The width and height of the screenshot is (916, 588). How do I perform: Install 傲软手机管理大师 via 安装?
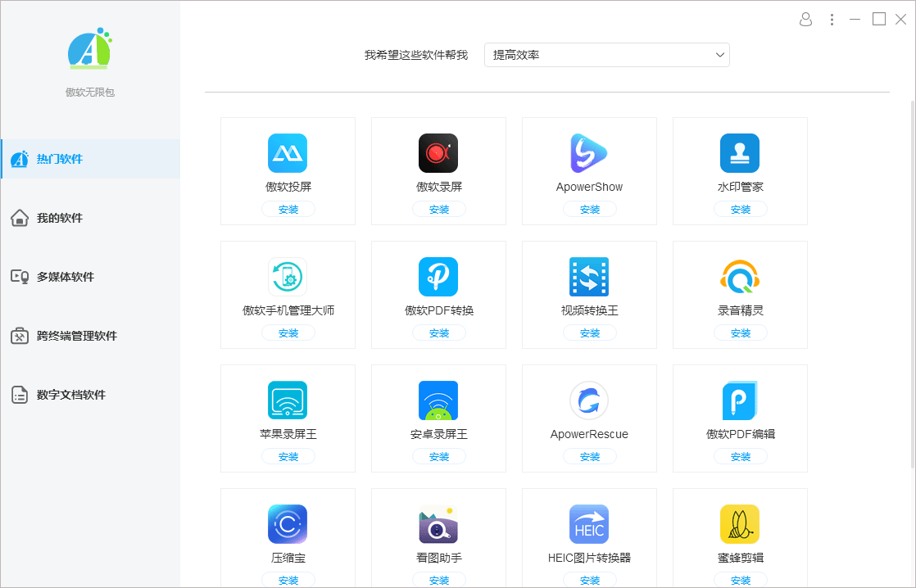coord(288,332)
